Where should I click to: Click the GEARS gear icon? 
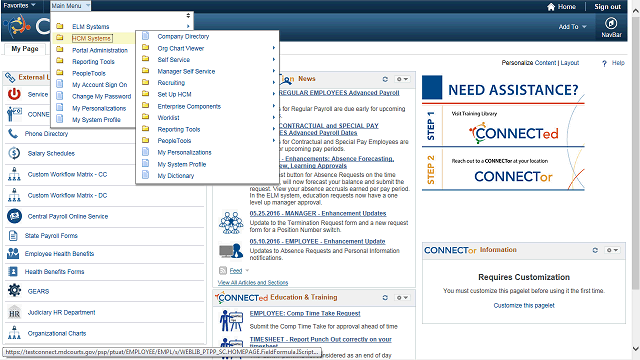coord(14,291)
